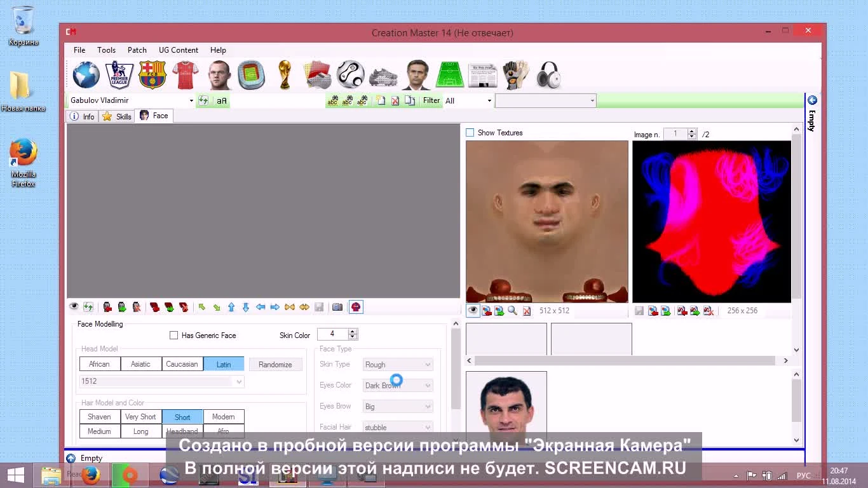Select the Premier League icon in the toolbar
This screenshot has height=488, width=868.
119,74
